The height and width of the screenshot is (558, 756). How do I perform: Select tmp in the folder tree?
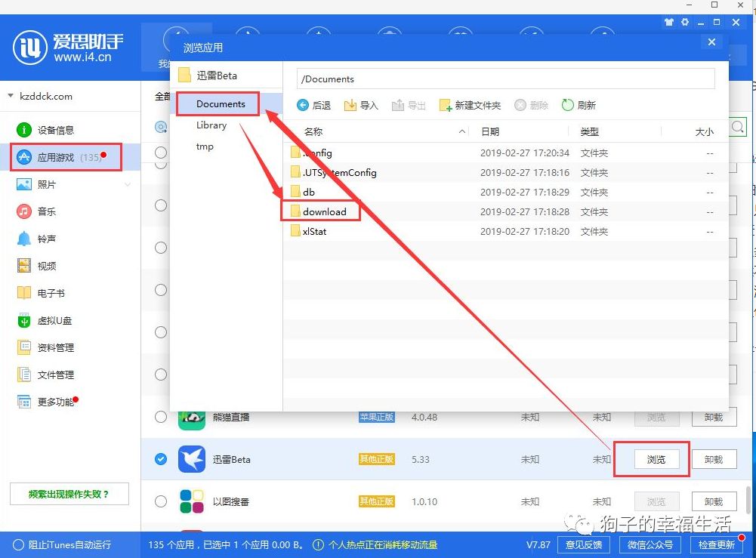[205, 146]
